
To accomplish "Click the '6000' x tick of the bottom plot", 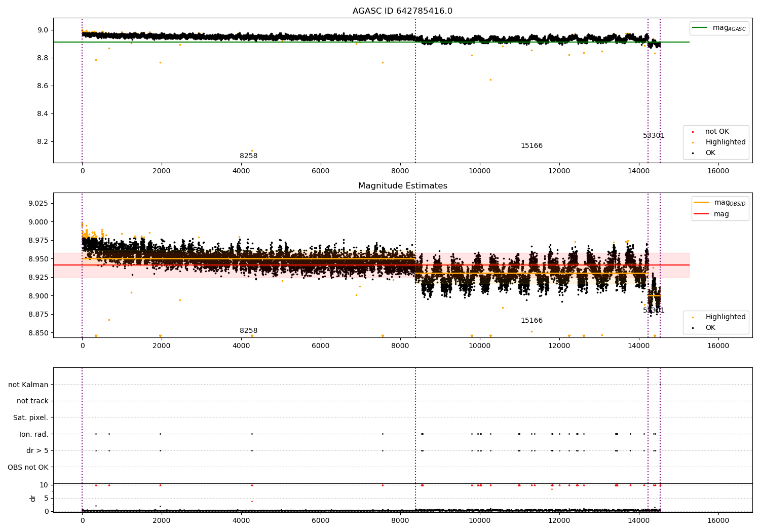I will pyautogui.click(x=321, y=521).
